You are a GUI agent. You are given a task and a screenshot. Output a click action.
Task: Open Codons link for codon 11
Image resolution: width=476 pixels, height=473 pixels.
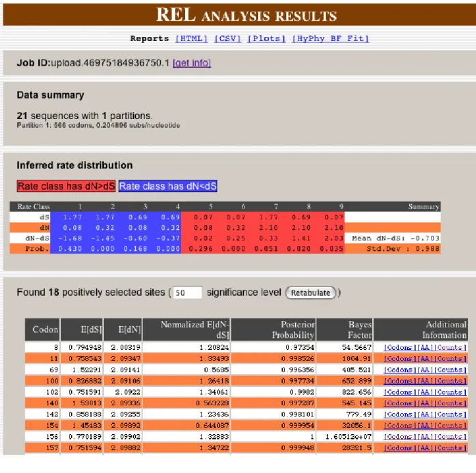400,358
